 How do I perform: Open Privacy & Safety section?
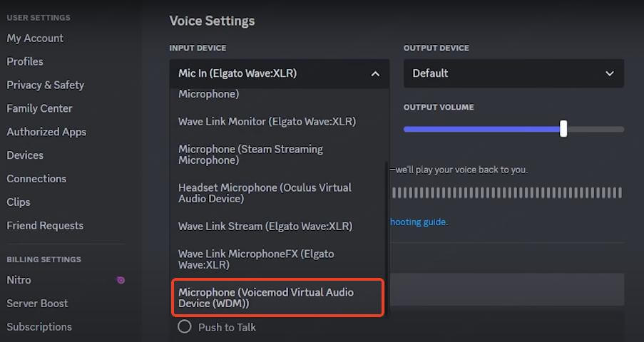tap(46, 85)
